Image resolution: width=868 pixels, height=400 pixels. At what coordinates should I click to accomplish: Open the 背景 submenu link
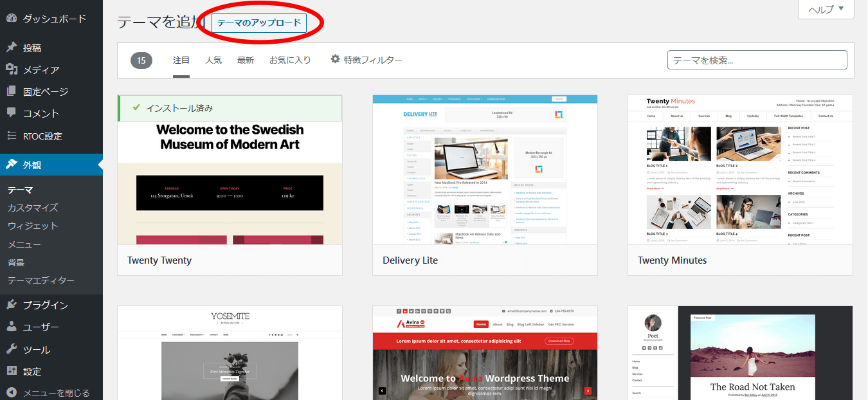pos(16,262)
